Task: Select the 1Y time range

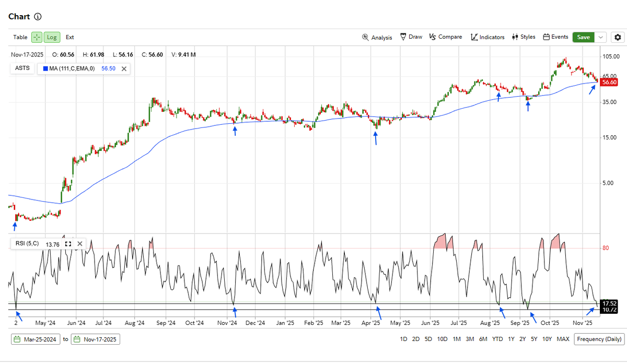Action: click(x=511, y=339)
